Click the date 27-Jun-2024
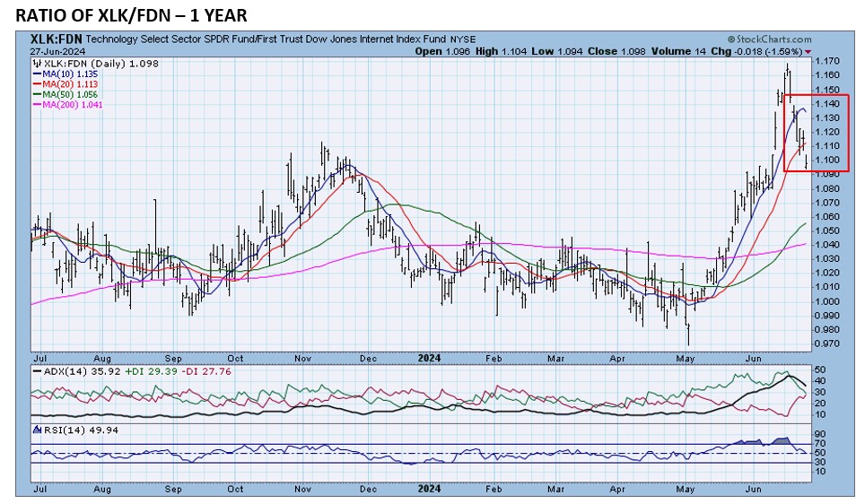This screenshot has width=856, height=504. point(57,51)
